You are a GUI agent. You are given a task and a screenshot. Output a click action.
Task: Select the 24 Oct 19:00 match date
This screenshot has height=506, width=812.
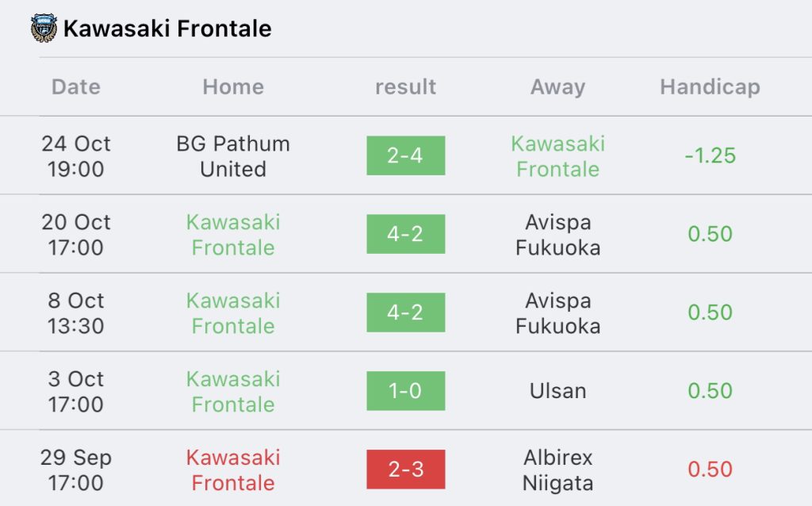[76, 156]
